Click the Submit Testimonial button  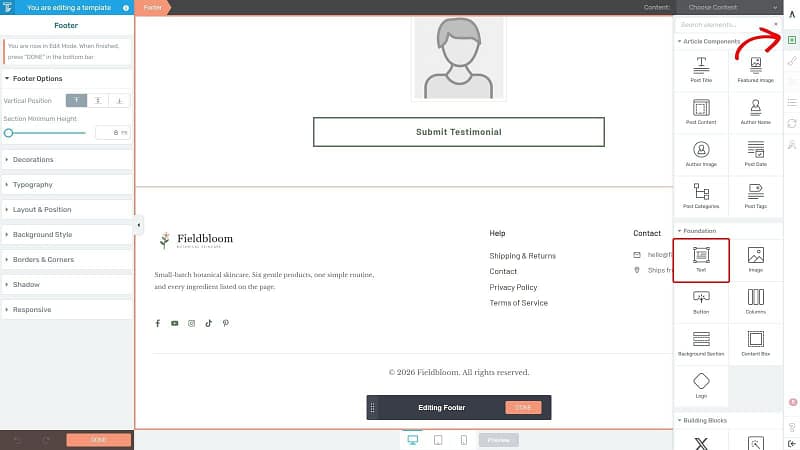(459, 132)
